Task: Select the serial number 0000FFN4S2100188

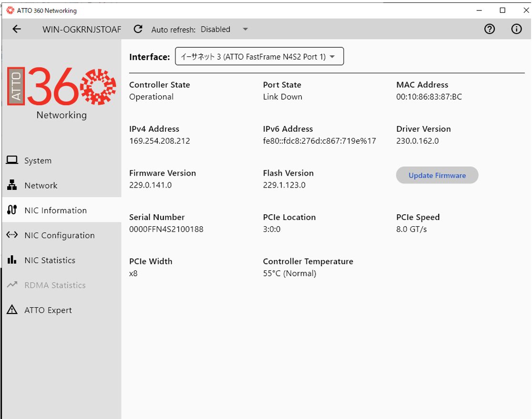Action: click(166, 229)
